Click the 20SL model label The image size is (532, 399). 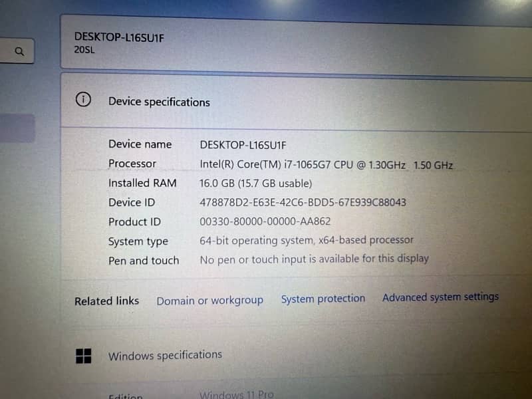tap(84, 50)
